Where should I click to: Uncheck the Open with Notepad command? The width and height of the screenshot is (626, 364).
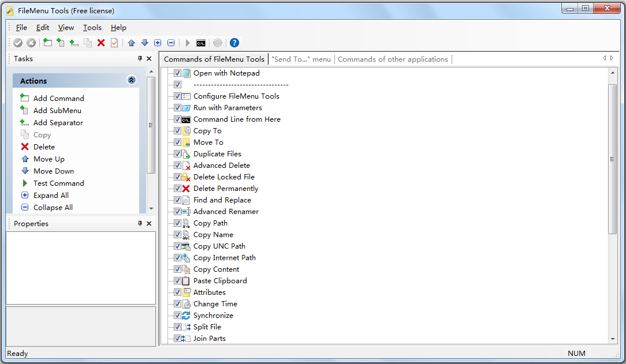point(177,73)
